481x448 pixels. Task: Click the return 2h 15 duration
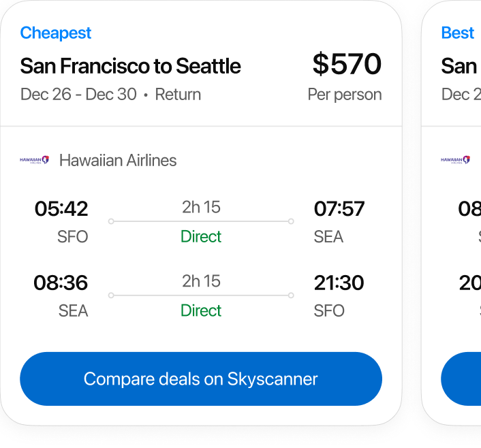point(201,281)
